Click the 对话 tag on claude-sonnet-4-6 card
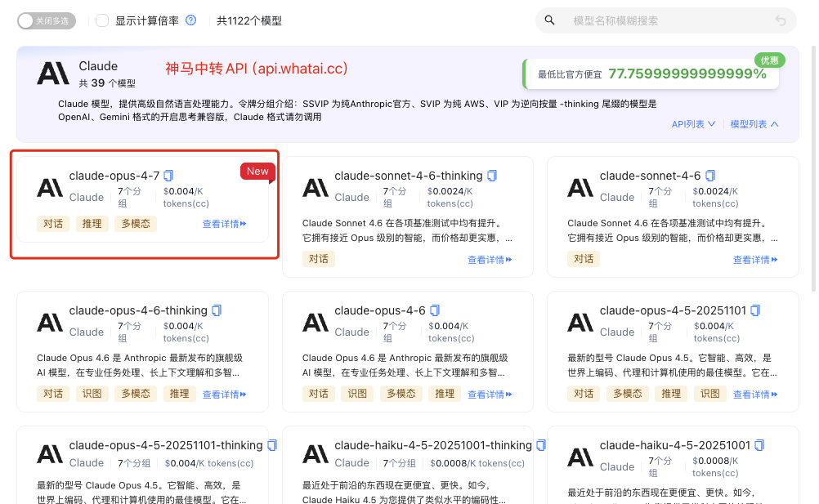Screen dimensions: 819x504 click(584, 259)
